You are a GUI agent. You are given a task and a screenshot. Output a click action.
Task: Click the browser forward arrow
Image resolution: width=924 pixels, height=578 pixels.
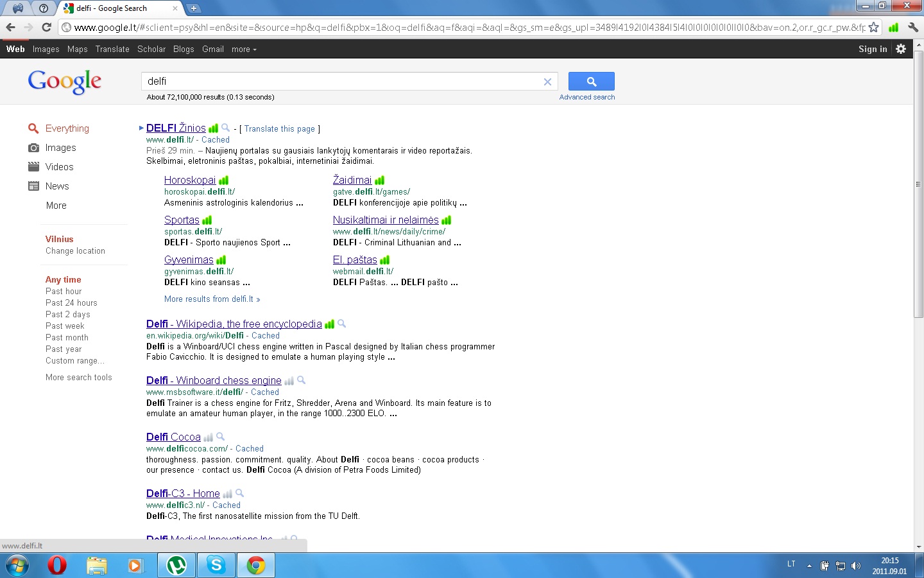click(x=28, y=27)
